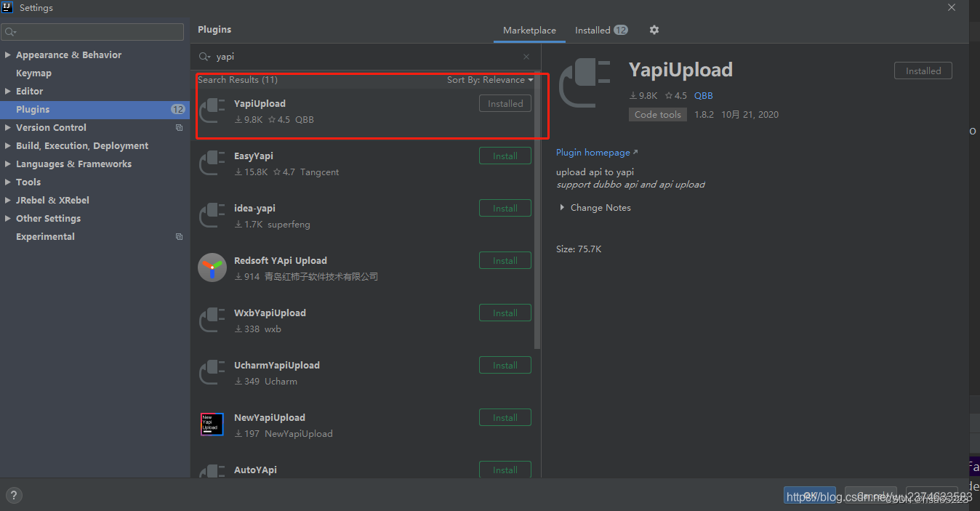Select the UcharmYapiUpload plugin name

(x=277, y=366)
